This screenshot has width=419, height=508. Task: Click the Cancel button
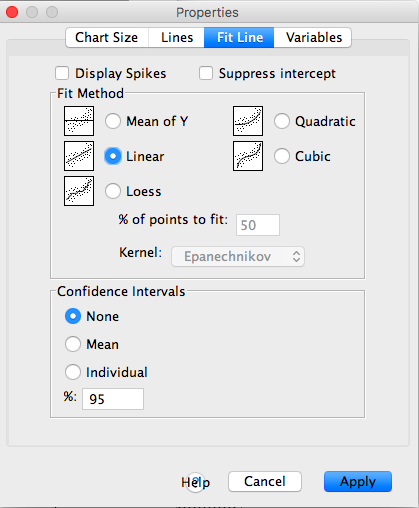pos(265,482)
